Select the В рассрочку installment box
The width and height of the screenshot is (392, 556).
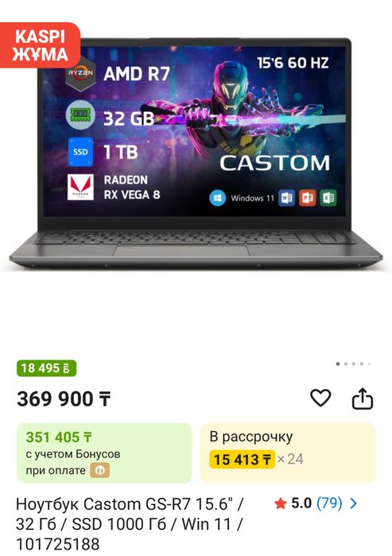tap(288, 453)
